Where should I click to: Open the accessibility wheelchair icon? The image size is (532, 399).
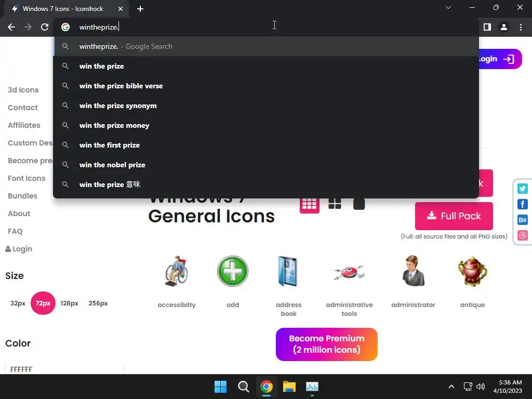[177, 271]
